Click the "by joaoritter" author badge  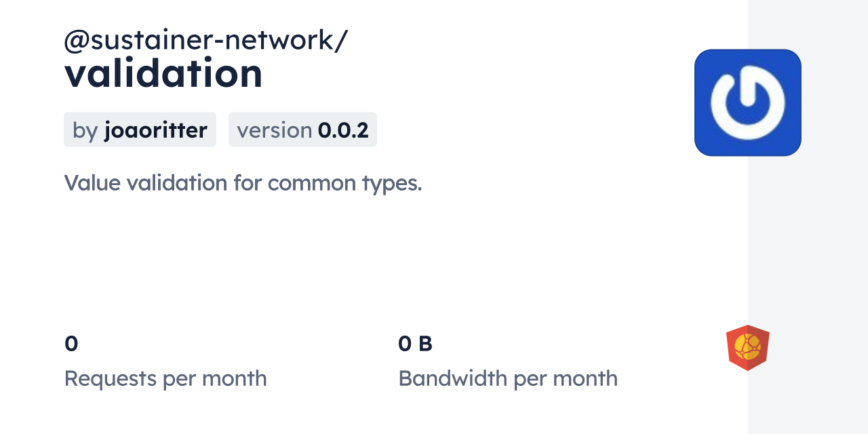[140, 130]
